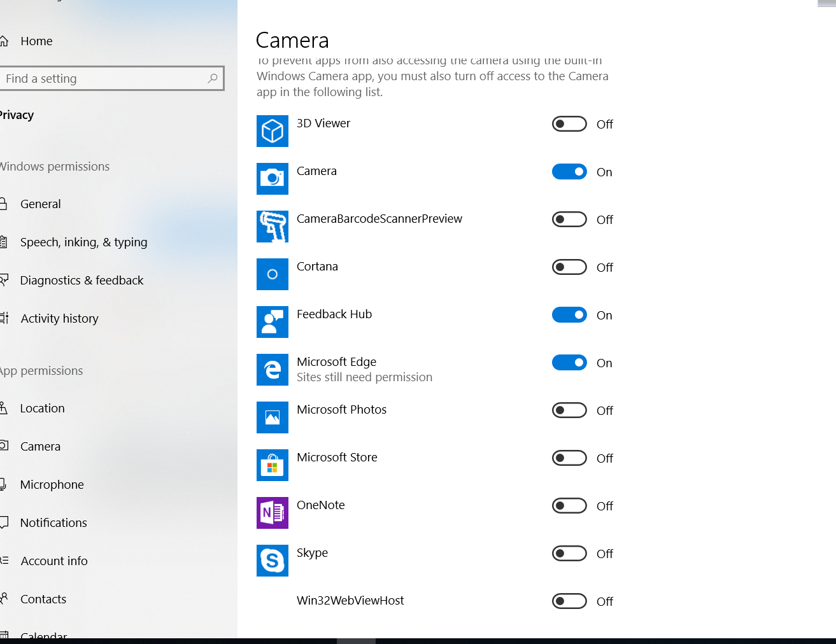Click the Camera app icon in list
Image resolution: width=836 pixels, height=644 pixels.
(x=273, y=179)
